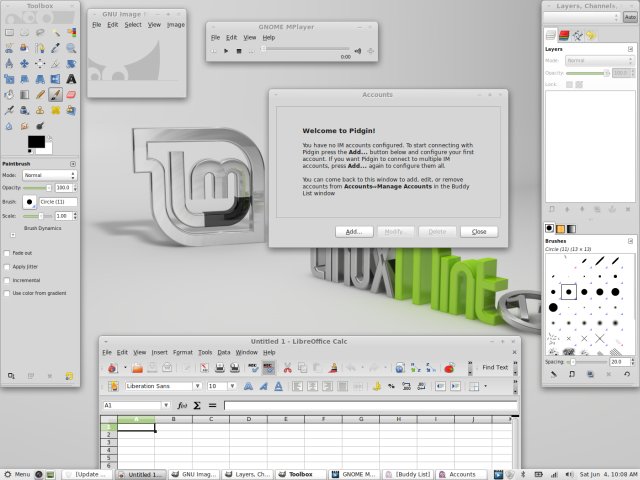Click the Sum sigma icon in Calc
Screen dimensions: 640x480
coord(197,405)
